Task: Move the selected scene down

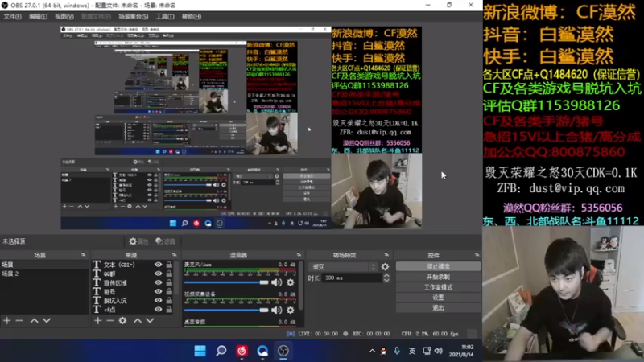Action: point(47,320)
